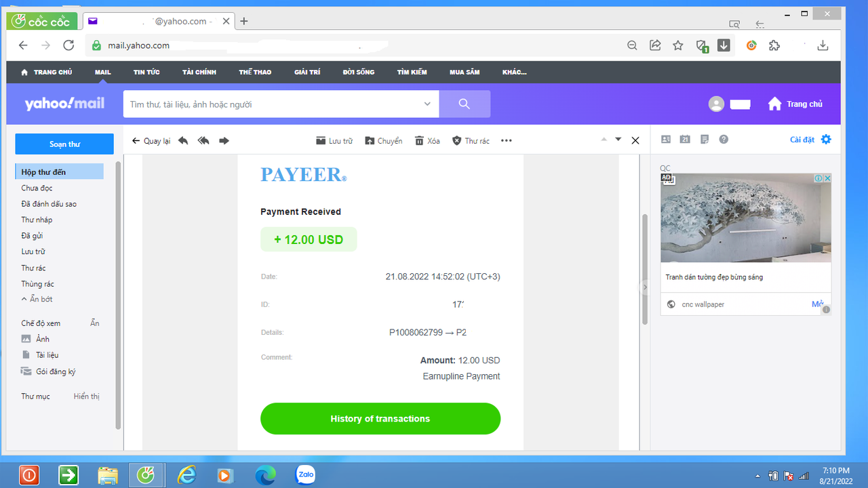The image size is (868, 488).
Task: Forward the email with arrow icon
Action: coord(224,141)
